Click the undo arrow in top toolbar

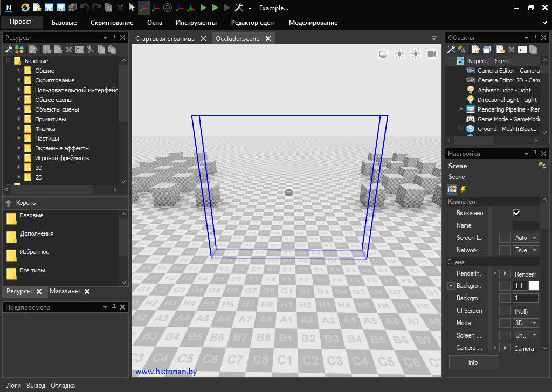click(x=85, y=8)
